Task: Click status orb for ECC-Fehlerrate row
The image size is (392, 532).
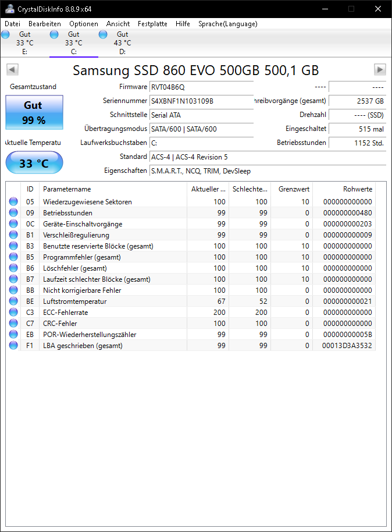Action: (13, 313)
